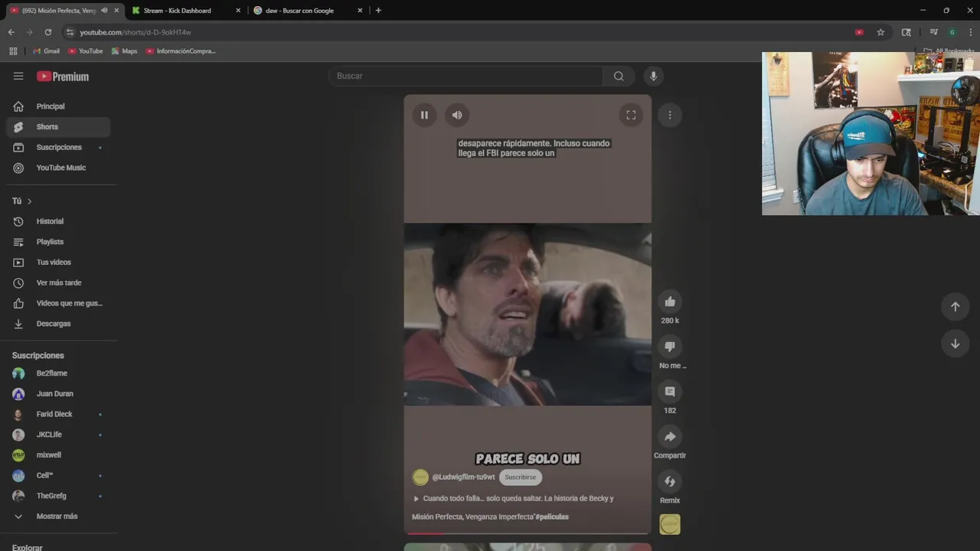Expand the Tú section chevron

coord(29,201)
